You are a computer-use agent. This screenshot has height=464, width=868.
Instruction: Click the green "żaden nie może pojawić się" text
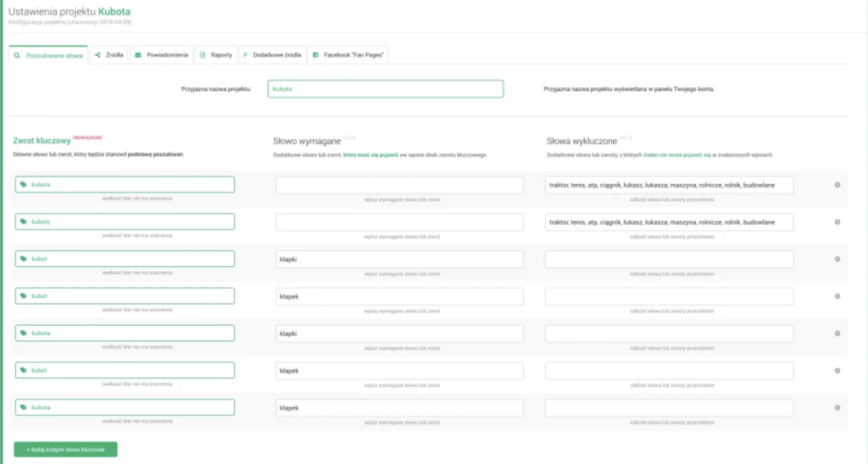[676, 155]
